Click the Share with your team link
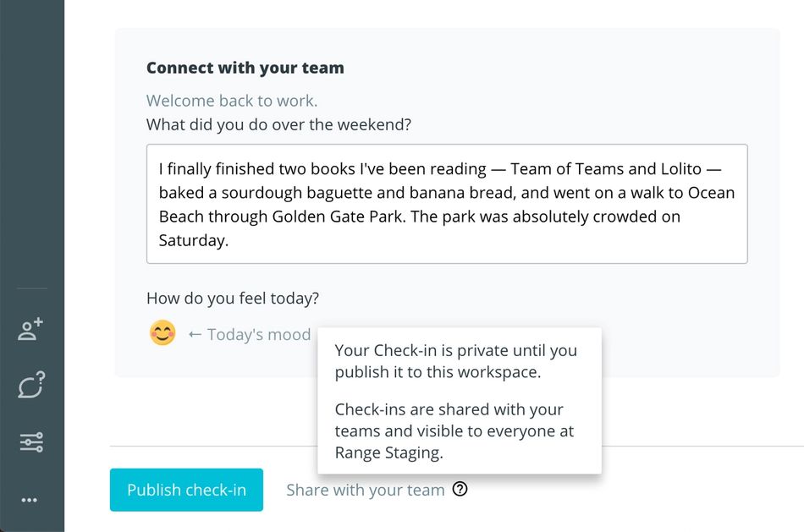Image resolution: width=804 pixels, height=532 pixels. tap(365, 490)
